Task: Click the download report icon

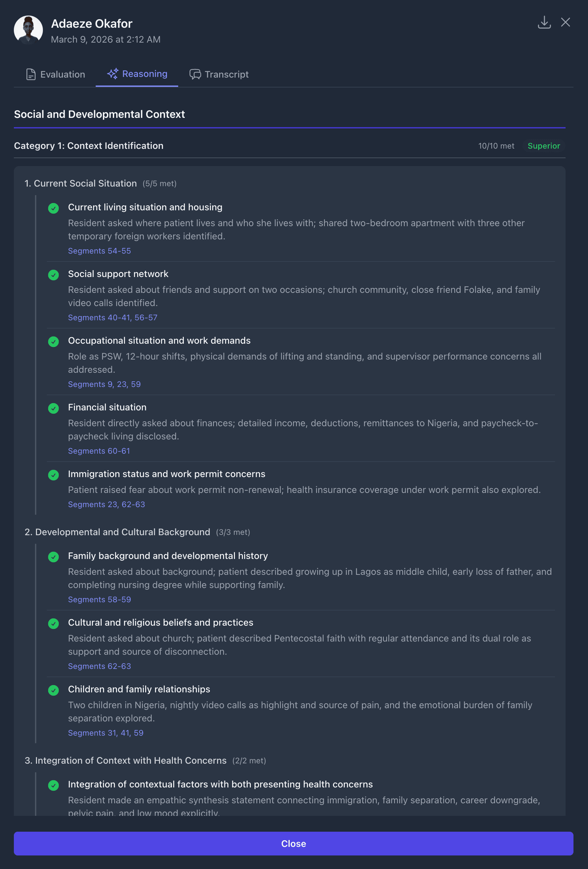Action: (x=544, y=22)
